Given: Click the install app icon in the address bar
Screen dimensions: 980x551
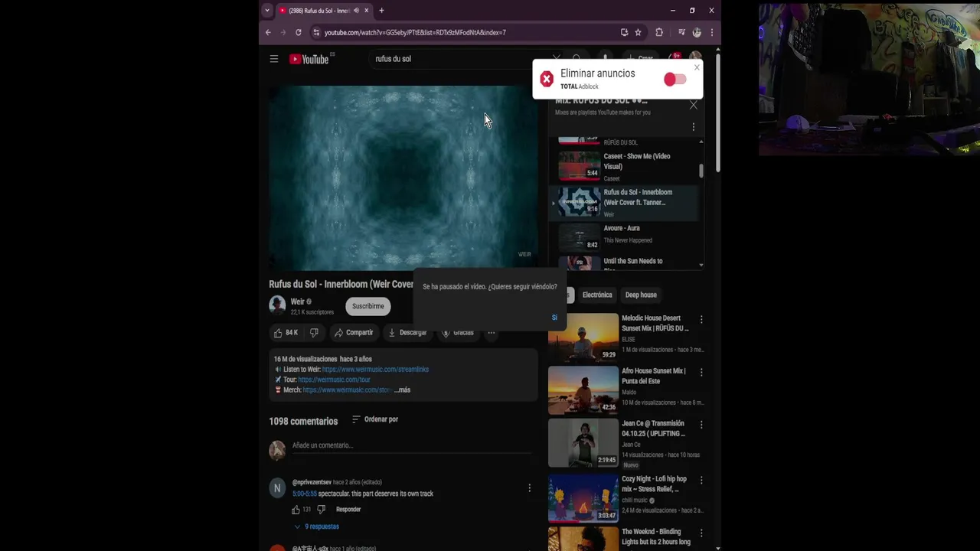Looking at the screenshot, I should coord(625,32).
